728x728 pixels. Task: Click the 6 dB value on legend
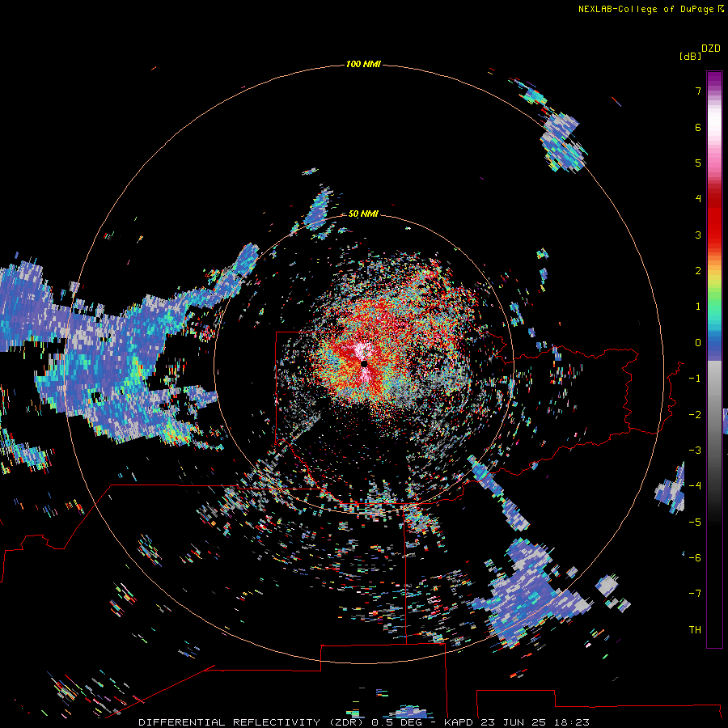[x=698, y=127]
